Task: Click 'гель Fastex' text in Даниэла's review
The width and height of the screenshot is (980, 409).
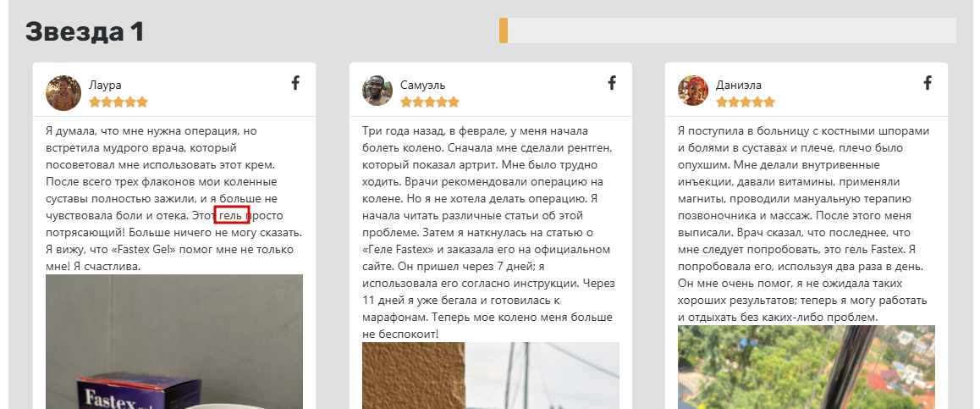Action: (x=873, y=250)
